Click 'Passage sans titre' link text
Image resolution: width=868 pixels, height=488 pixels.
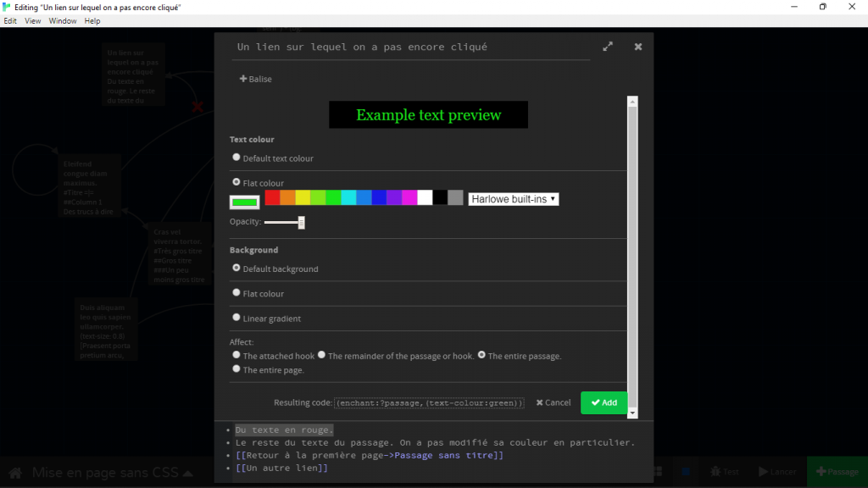coord(443,455)
